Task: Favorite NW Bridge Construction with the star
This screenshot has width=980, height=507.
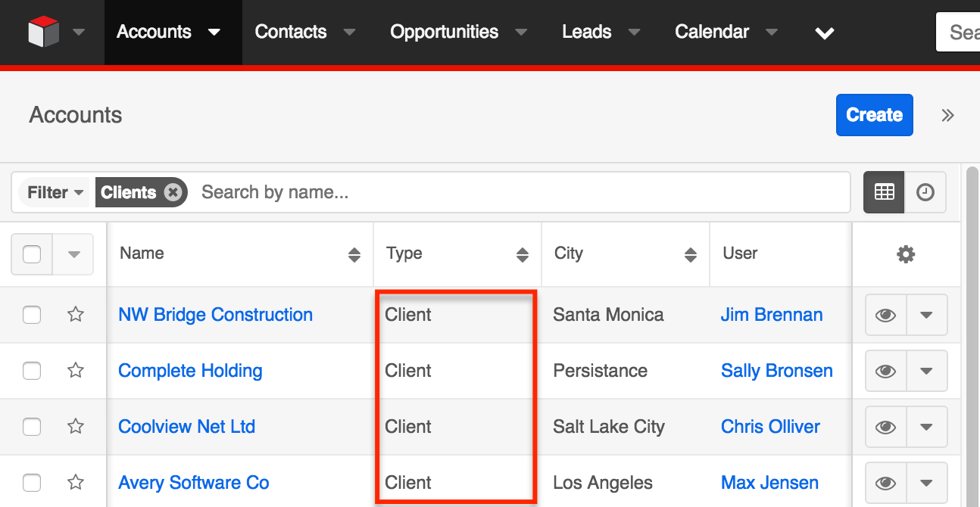Action: click(76, 314)
